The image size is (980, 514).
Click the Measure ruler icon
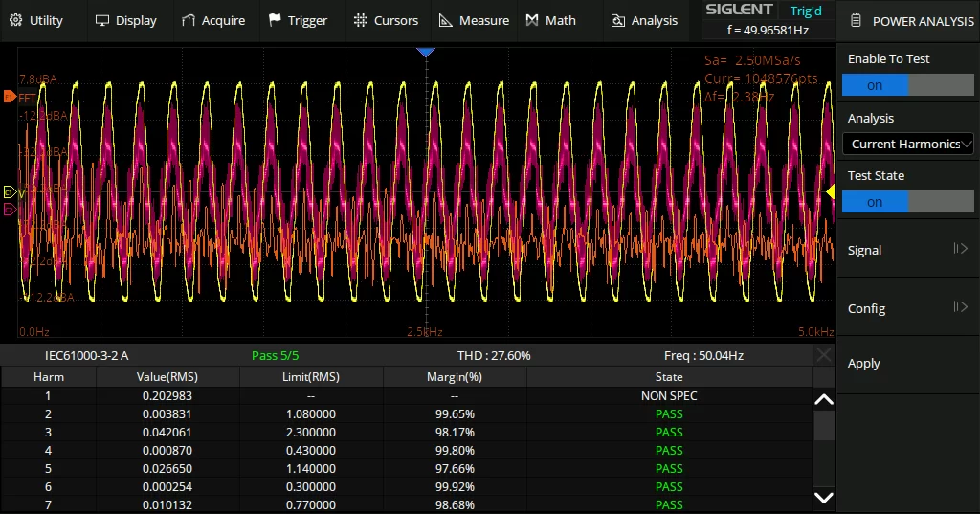[x=446, y=20]
